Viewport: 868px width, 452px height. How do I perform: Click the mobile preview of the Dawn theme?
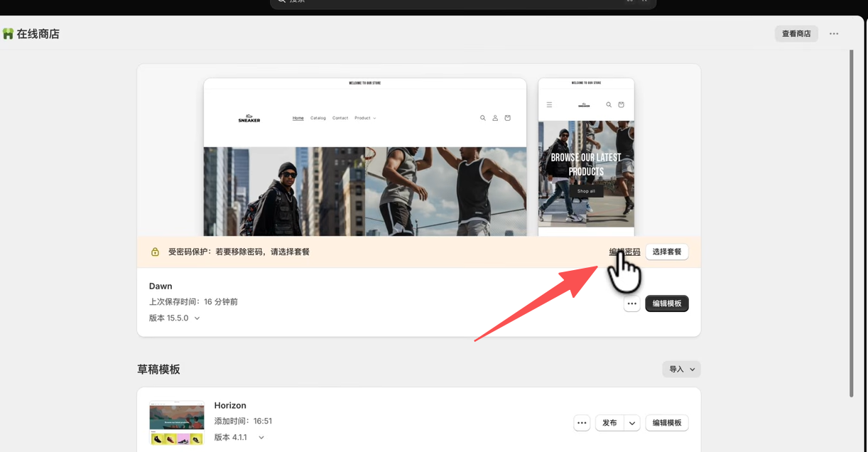tap(586, 157)
